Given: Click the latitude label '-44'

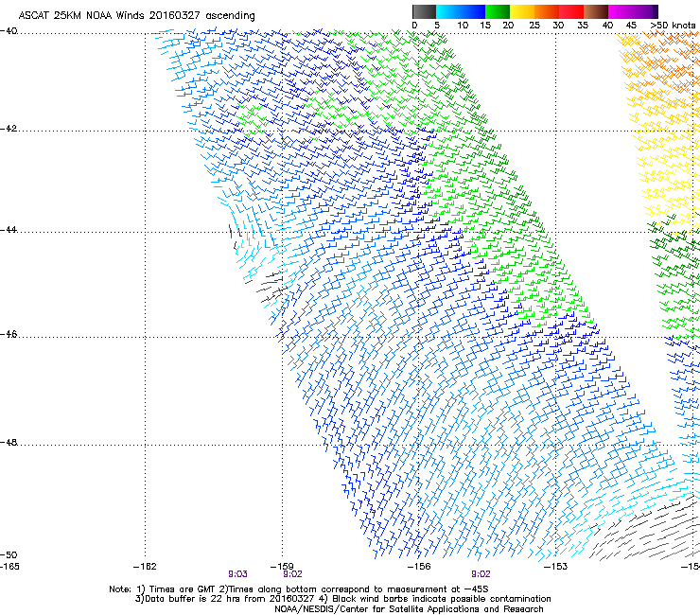Looking at the screenshot, I should (x=9, y=230).
